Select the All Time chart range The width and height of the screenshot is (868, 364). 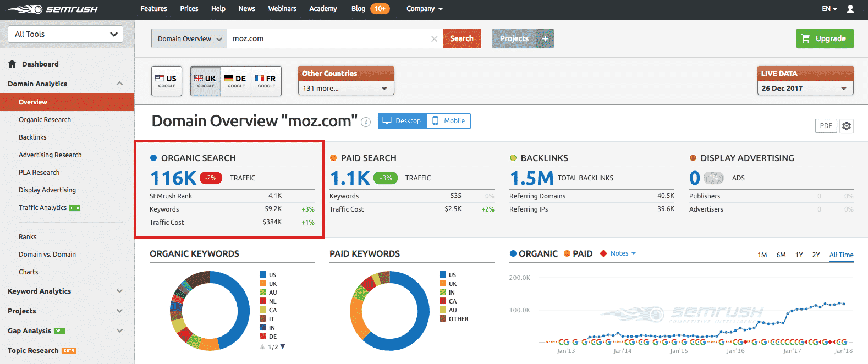coord(842,255)
